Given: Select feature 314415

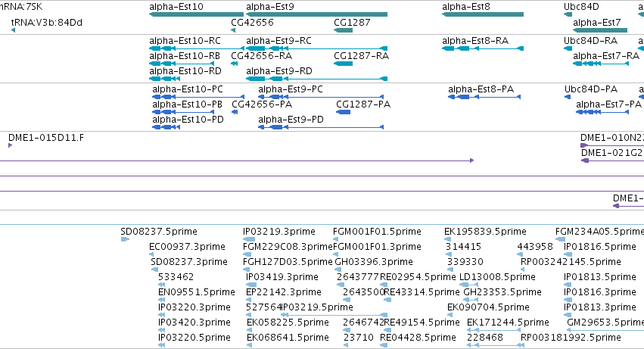Looking at the screenshot, I should point(464,247).
